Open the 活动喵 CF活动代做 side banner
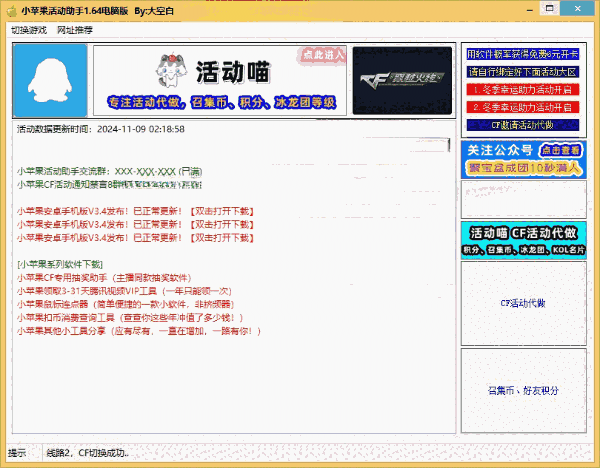 tap(523, 240)
